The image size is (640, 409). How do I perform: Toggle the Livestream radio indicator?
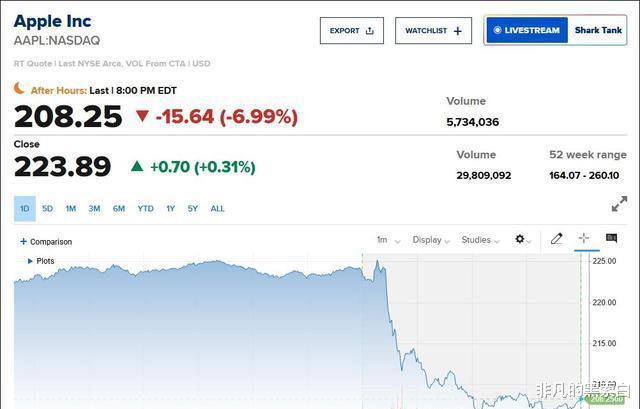pyautogui.click(x=498, y=31)
